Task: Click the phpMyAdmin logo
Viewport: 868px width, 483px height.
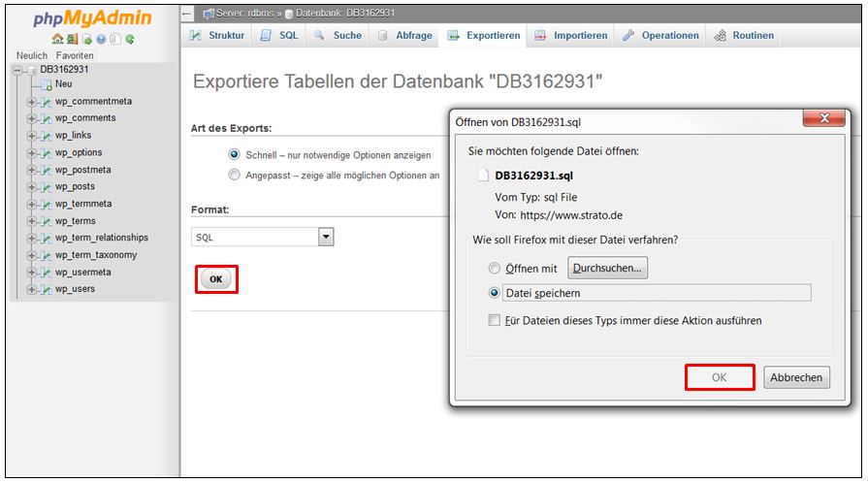Action: point(92,17)
